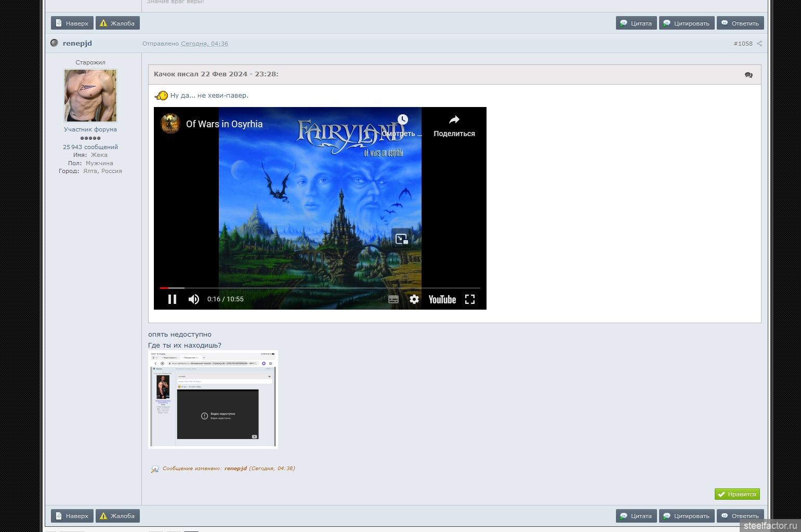The image size is (801, 532).
Task: Toggle subtitles on the YouTube player
Action: pos(393,299)
